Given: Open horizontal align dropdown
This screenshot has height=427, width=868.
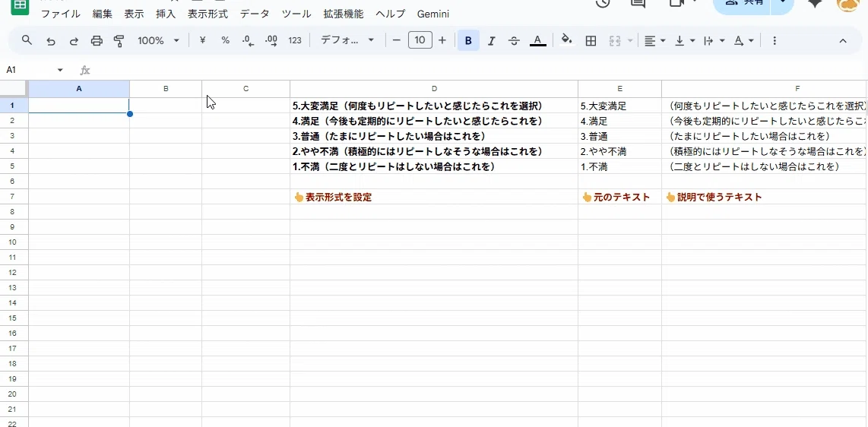Looking at the screenshot, I should [655, 40].
